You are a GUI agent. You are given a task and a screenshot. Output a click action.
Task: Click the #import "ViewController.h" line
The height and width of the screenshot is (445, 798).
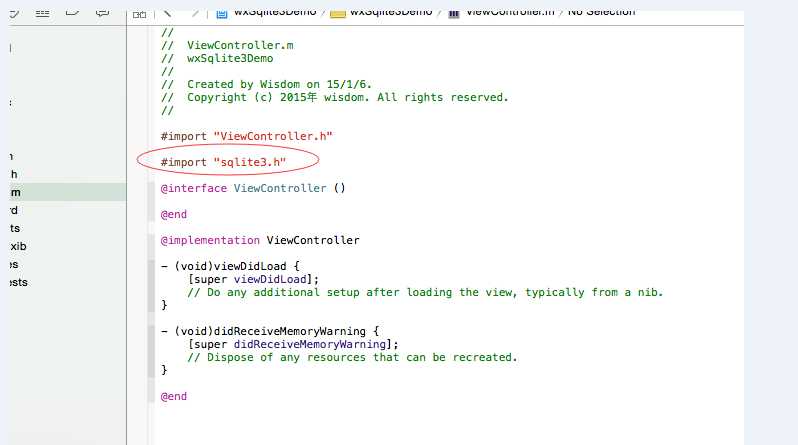[246, 136]
